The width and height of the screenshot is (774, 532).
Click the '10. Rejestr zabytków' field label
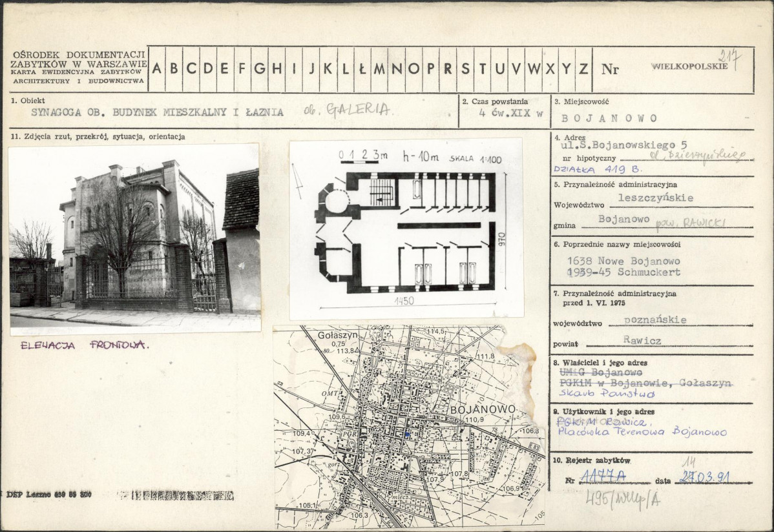591,460
